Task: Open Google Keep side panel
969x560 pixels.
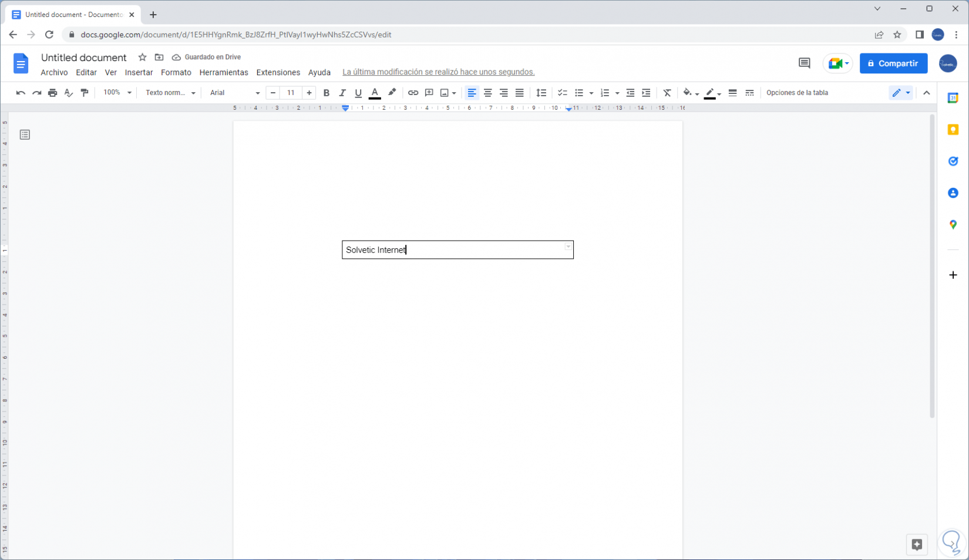Action: (953, 130)
